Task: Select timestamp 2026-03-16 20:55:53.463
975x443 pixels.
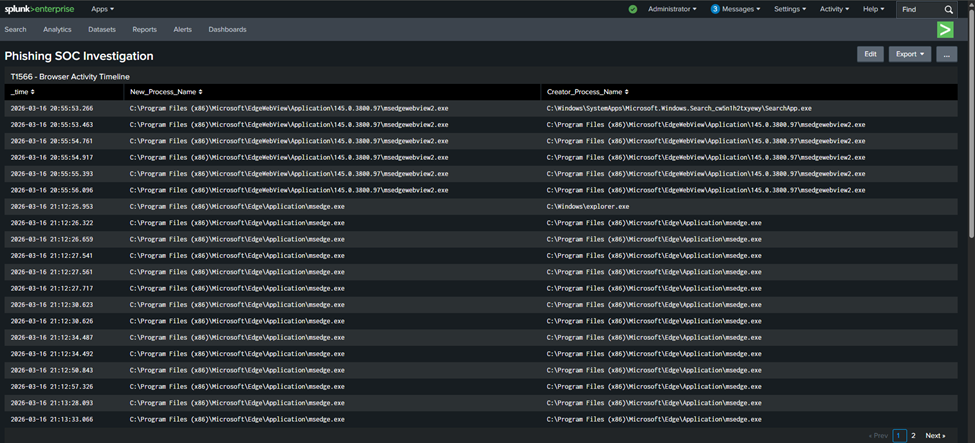Action: click(x=52, y=124)
